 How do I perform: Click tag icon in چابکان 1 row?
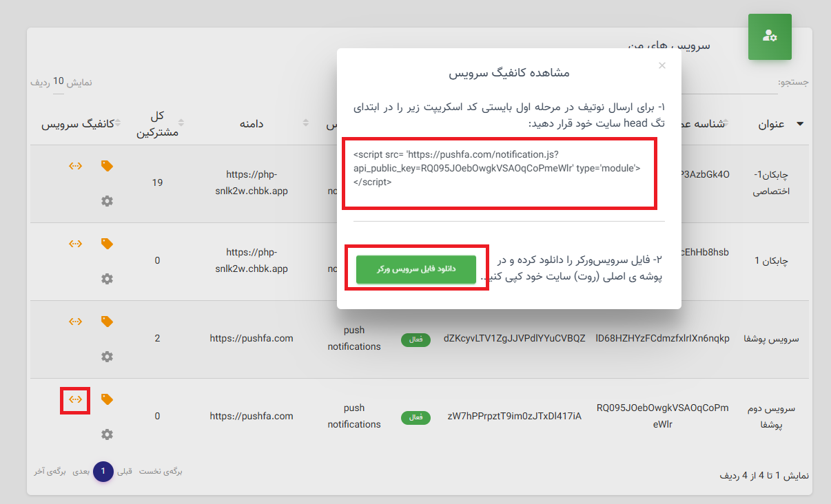[x=107, y=244]
